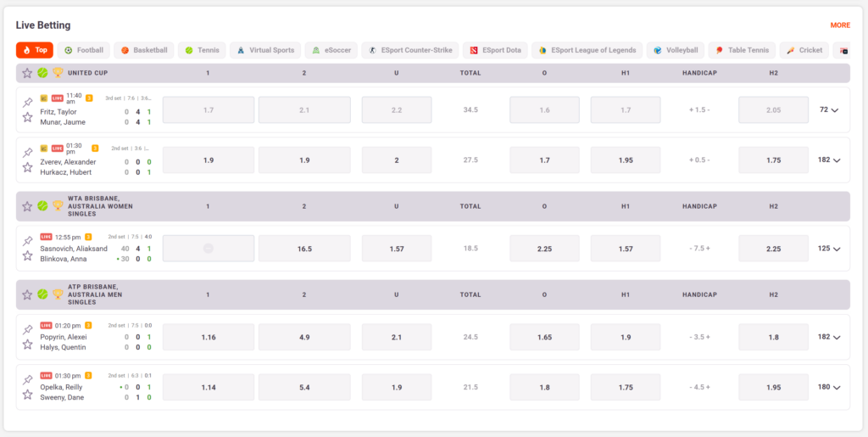The width and height of the screenshot is (868, 437).
Task: Pick odds 16.5 on Blinkova to win
Action: click(304, 249)
